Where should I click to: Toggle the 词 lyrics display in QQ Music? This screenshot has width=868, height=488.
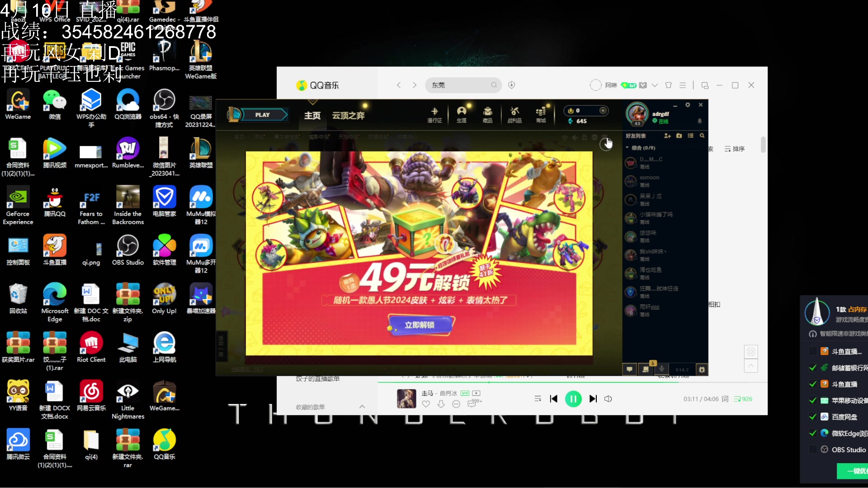[725, 399]
